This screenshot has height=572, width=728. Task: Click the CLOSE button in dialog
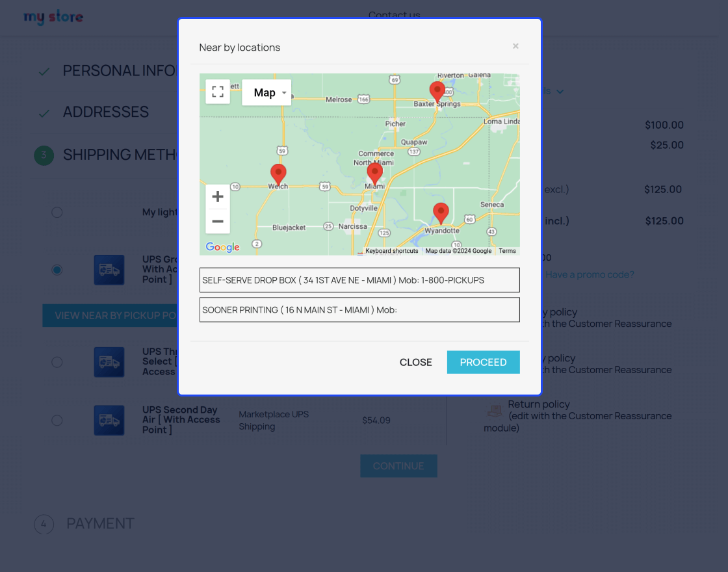(415, 362)
